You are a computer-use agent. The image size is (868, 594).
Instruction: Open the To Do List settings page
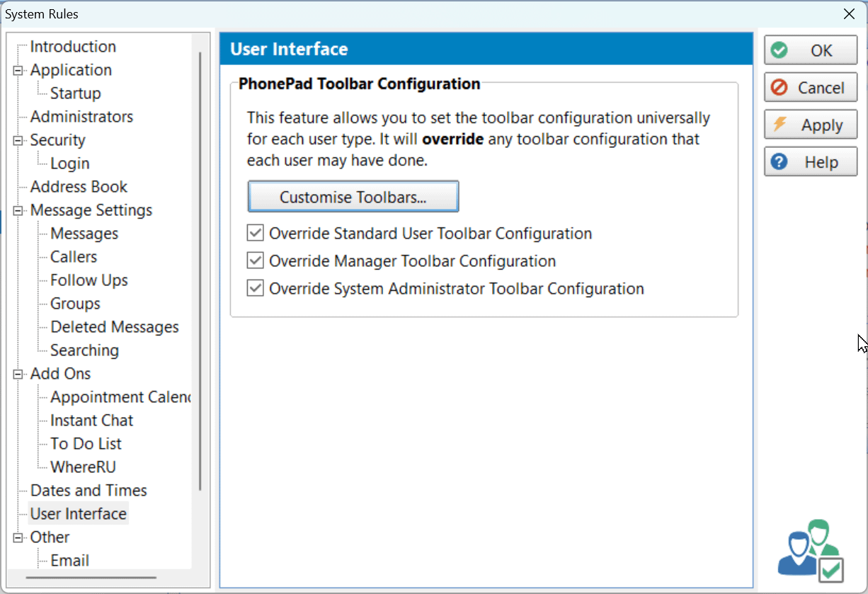(86, 444)
